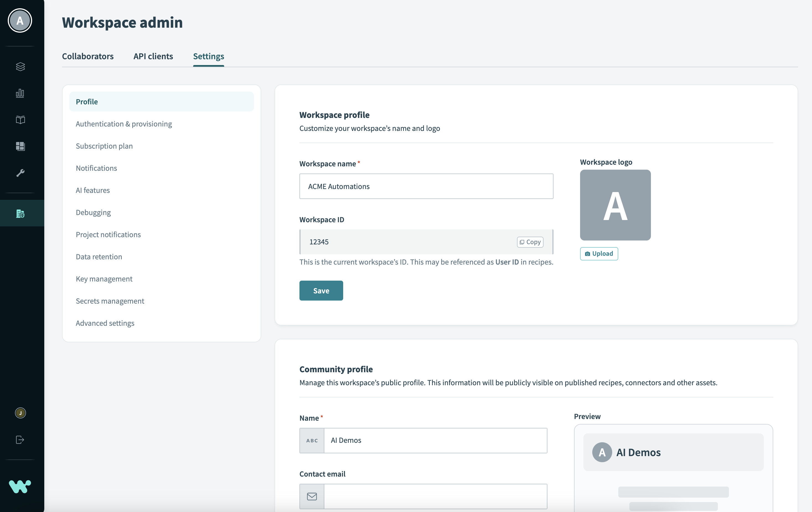
Task: Click the Workspace admin page heading
Action: coord(122,23)
